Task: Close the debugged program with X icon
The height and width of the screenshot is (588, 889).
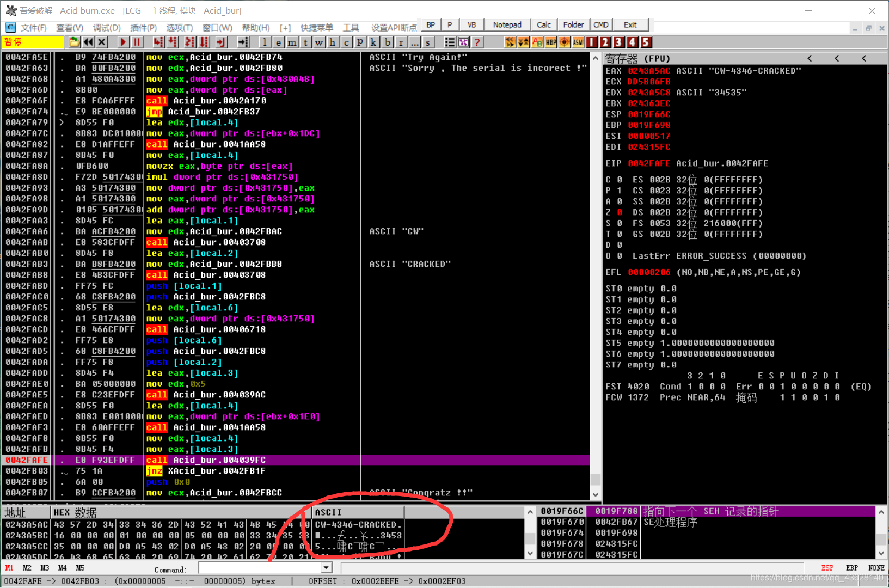Action: coord(102,42)
